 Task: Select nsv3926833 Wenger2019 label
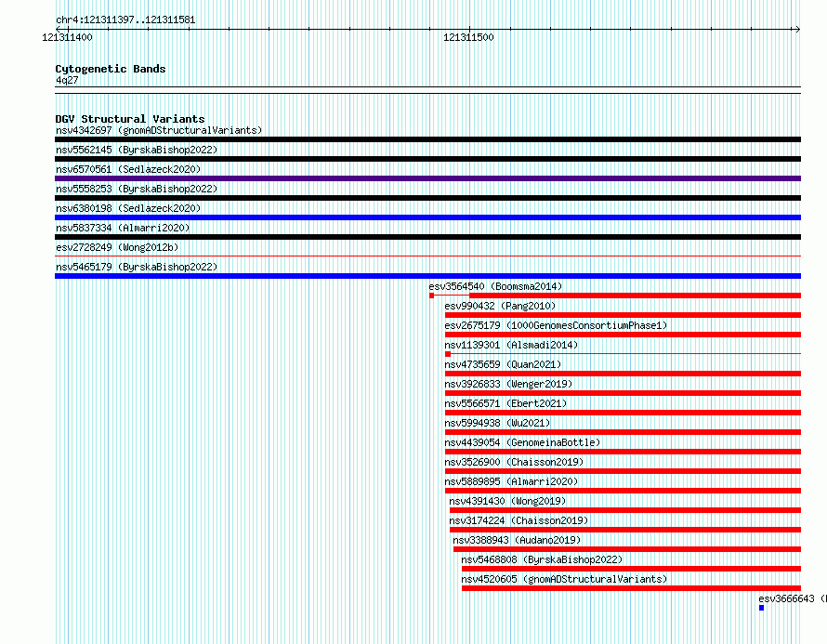(x=508, y=384)
